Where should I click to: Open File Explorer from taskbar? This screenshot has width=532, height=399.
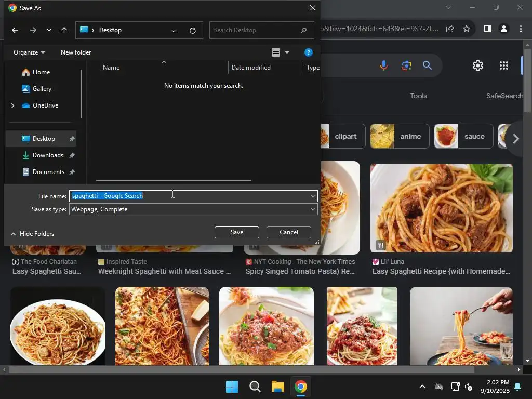[277, 387]
